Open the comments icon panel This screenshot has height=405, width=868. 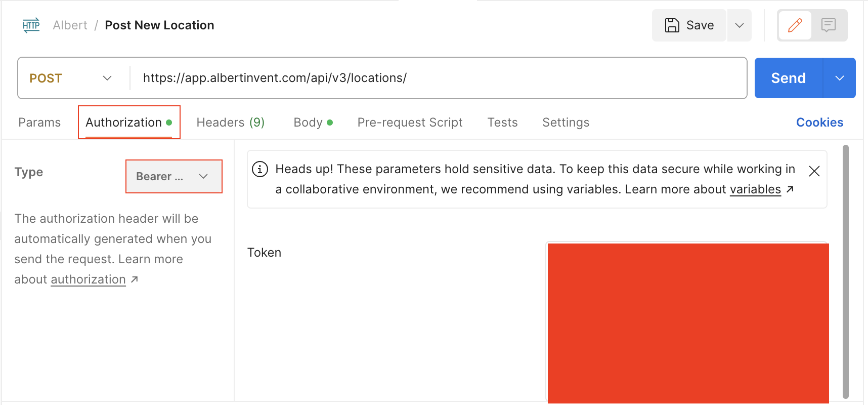tap(828, 25)
